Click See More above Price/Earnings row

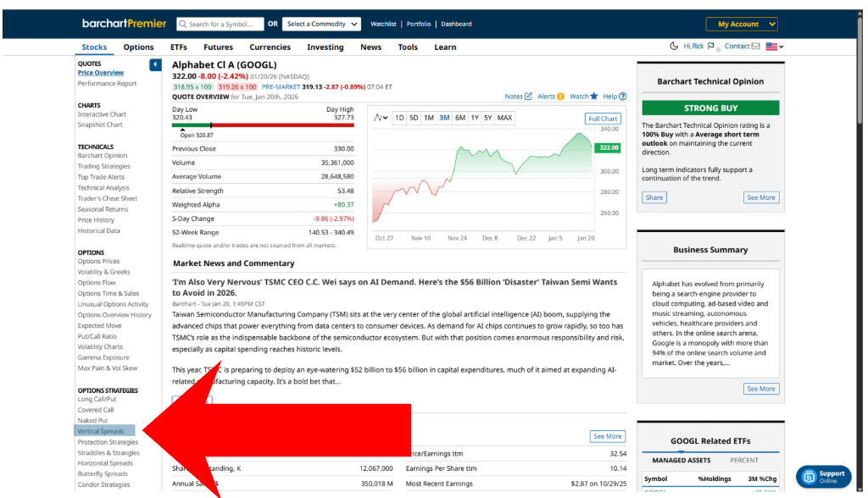pyautogui.click(x=607, y=436)
